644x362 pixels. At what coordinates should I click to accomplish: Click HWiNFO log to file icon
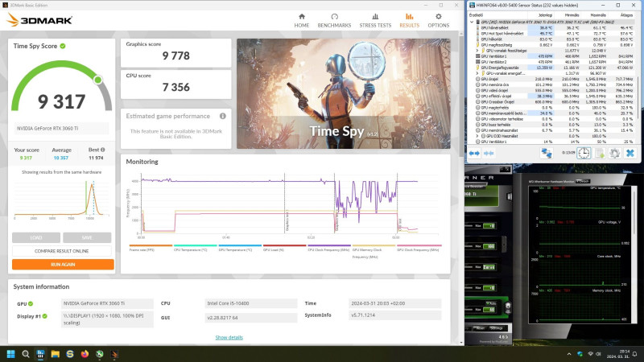600,153
